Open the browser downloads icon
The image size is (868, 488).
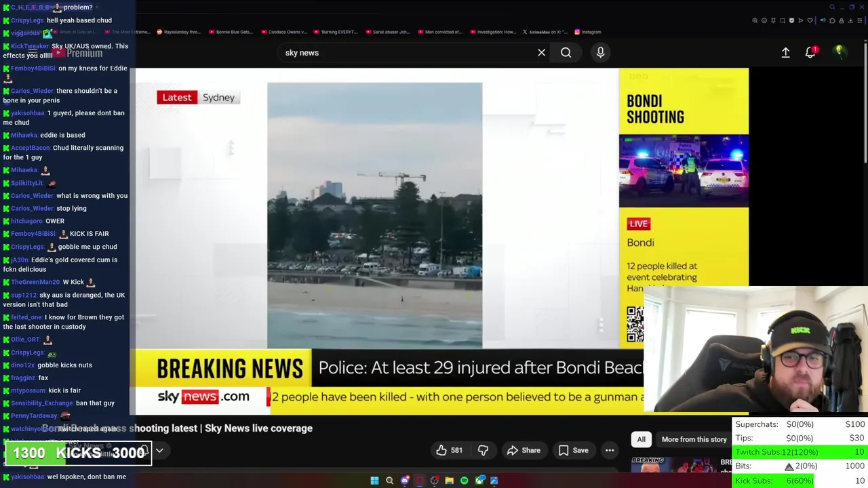(850, 20)
